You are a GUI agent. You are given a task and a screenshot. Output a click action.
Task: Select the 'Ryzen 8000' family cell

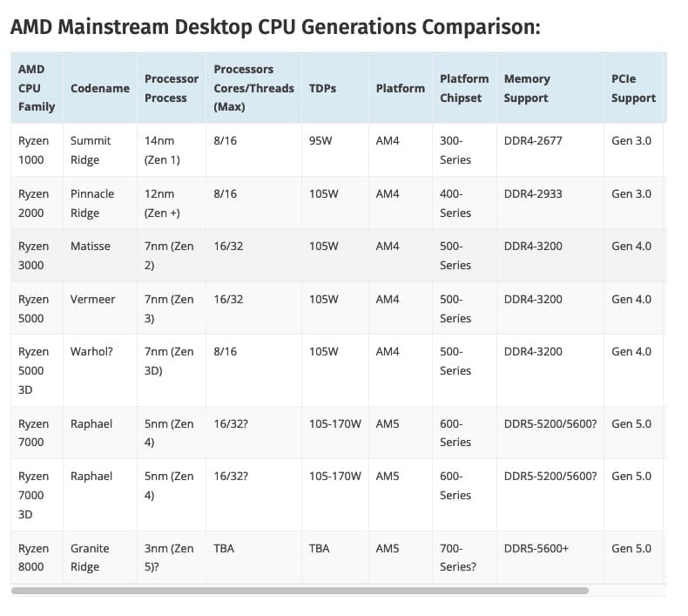click(x=37, y=557)
